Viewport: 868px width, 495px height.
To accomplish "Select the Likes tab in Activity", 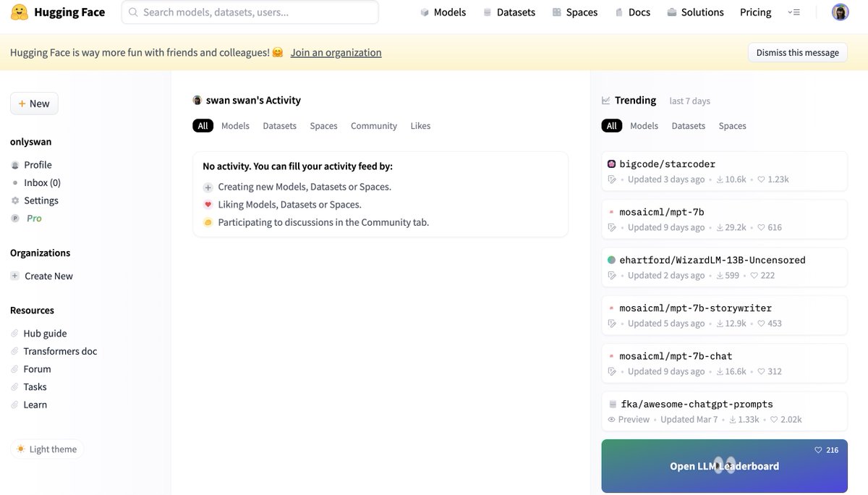I will tap(420, 126).
